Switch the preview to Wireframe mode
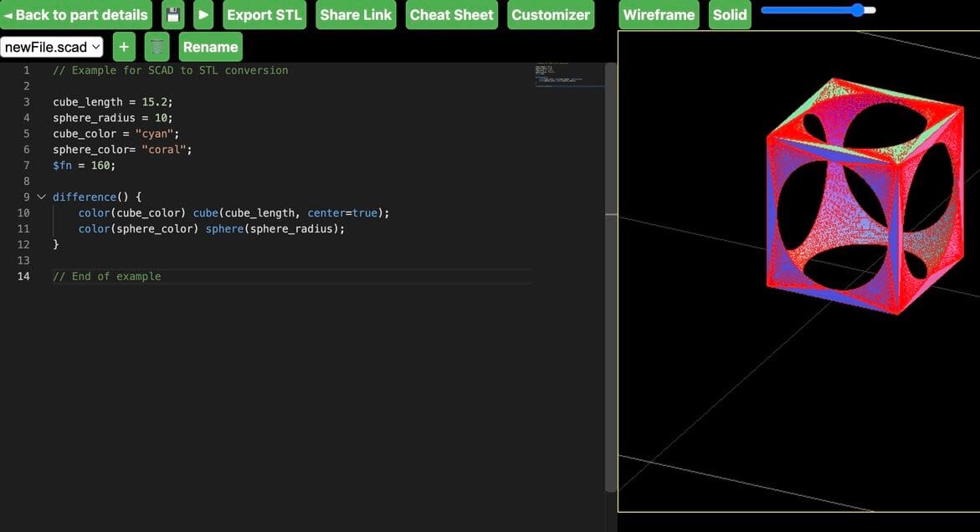The height and width of the screenshot is (532, 980). [x=659, y=15]
